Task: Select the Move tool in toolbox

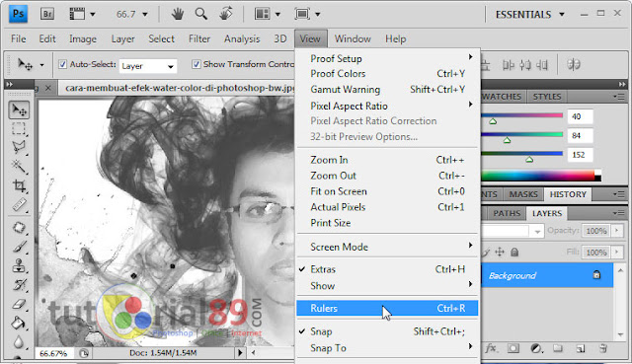Action: click(x=19, y=109)
